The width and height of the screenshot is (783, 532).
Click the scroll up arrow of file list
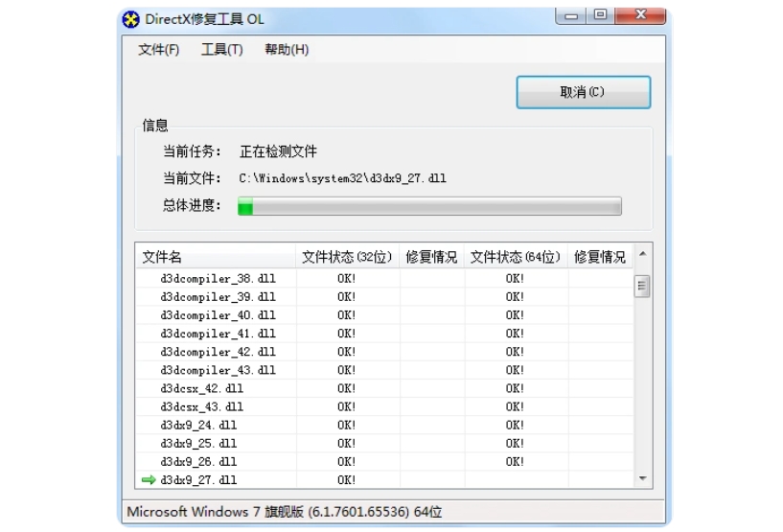(643, 254)
